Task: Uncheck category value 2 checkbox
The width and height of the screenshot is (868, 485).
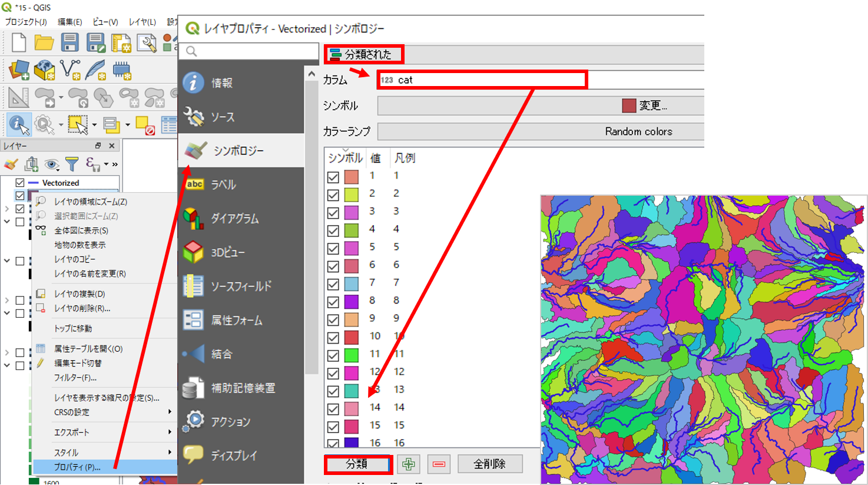Action: click(x=333, y=194)
